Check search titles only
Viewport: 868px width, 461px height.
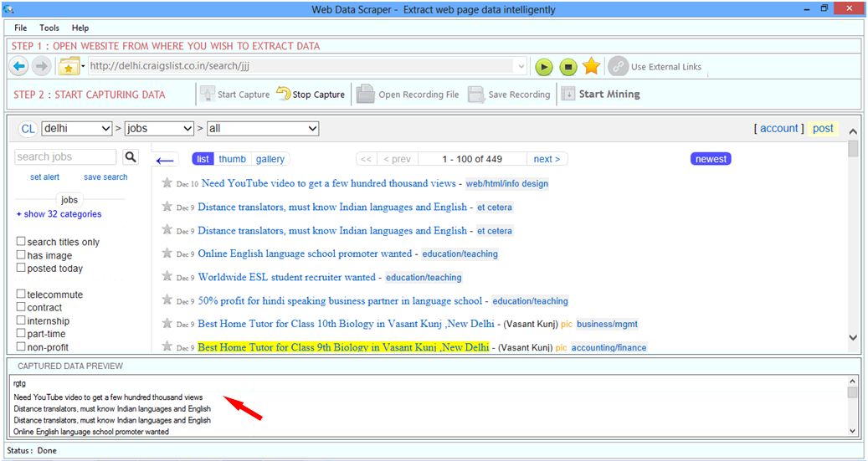pos(21,241)
